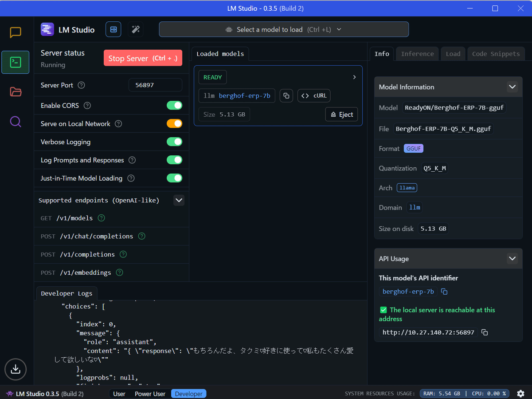Click the model name ReadyON/Berghof-ERP-7B-gguf
532x399 pixels.
(454, 107)
